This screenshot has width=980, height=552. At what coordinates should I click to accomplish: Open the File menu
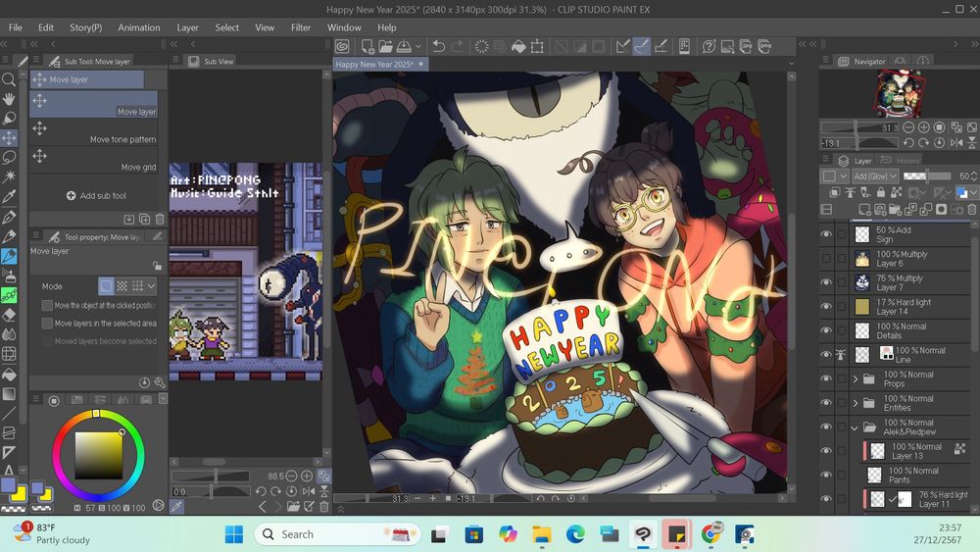point(16,27)
